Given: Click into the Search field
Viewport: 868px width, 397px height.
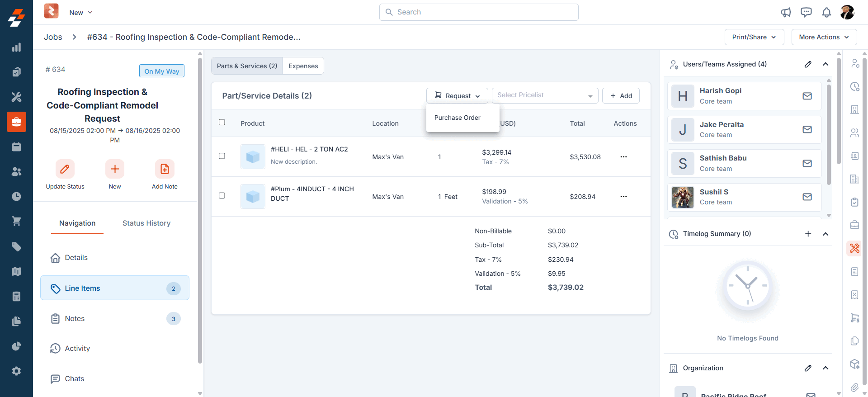Looking at the screenshot, I should [x=479, y=12].
